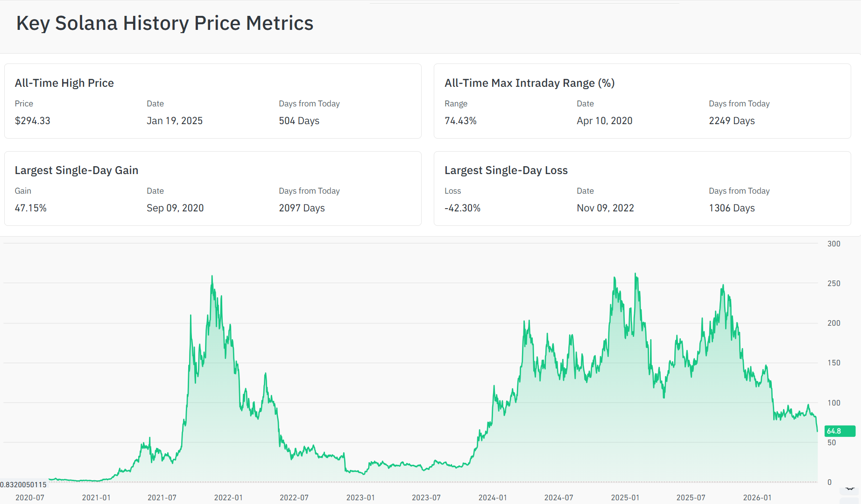Click the $294.33 all-time high price value

coord(33,121)
